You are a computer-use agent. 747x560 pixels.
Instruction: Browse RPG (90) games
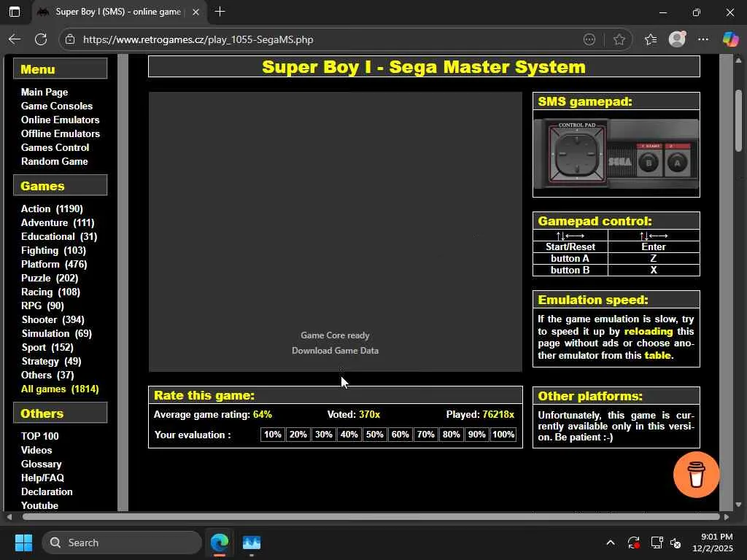[42, 306]
